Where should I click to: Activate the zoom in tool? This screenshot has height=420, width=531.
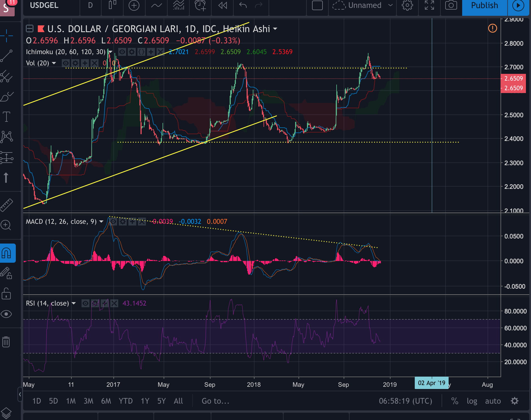6,225
